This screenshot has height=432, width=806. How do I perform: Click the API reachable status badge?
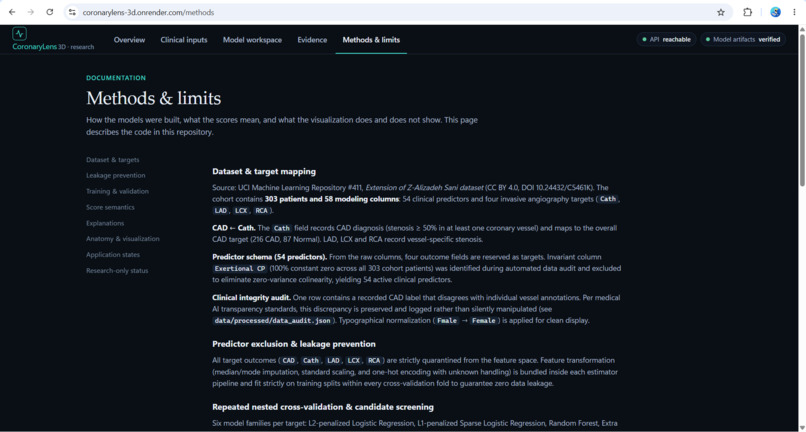pyautogui.click(x=667, y=39)
